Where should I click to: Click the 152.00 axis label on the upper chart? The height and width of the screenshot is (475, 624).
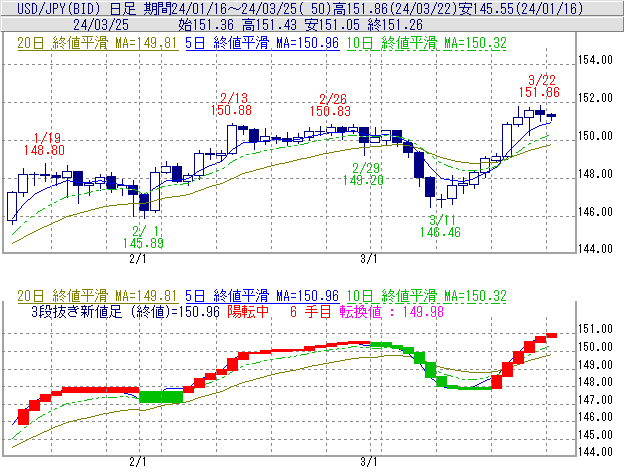[595, 98]
